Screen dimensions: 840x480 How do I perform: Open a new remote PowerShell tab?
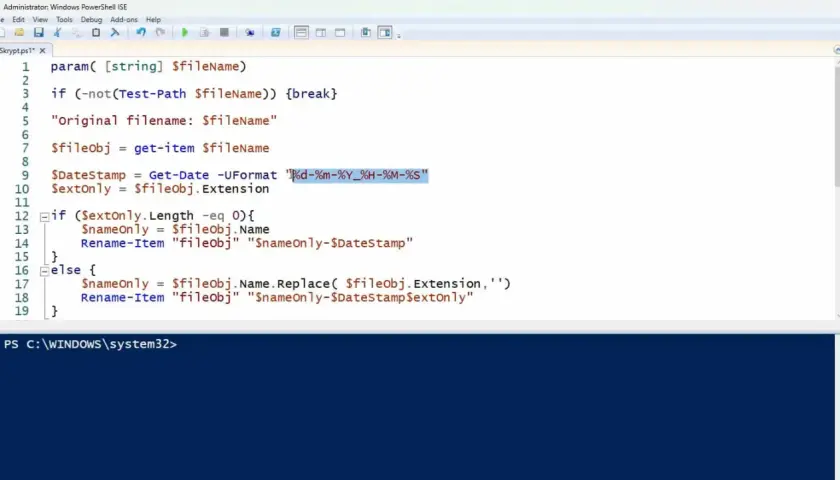[250, 33]
